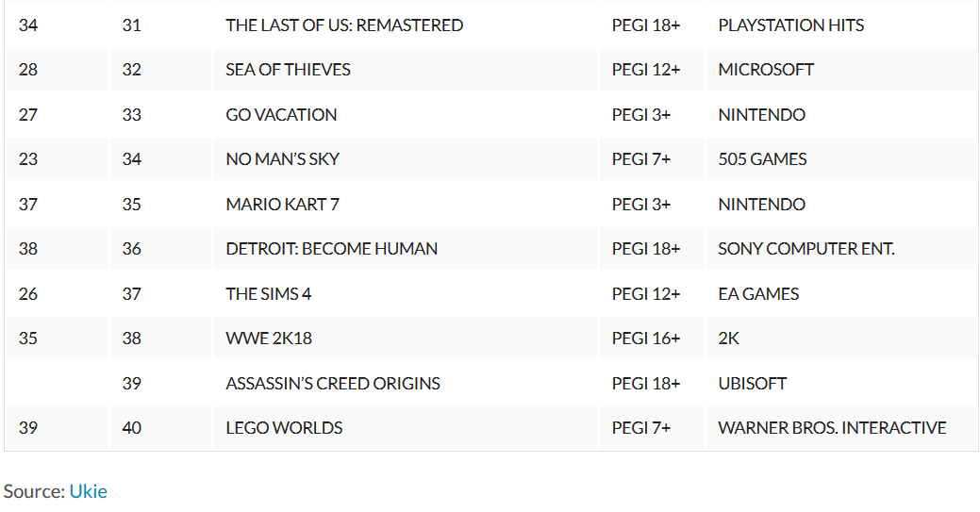Select the SEA OF THIEVES title cell
The image size is (980, 512).
pos(288,70)
